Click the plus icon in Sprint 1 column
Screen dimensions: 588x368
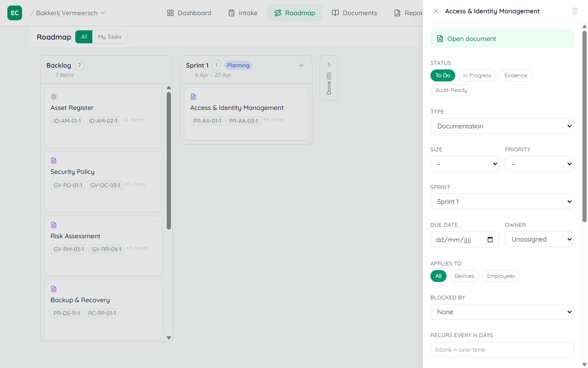coord(301,65)
